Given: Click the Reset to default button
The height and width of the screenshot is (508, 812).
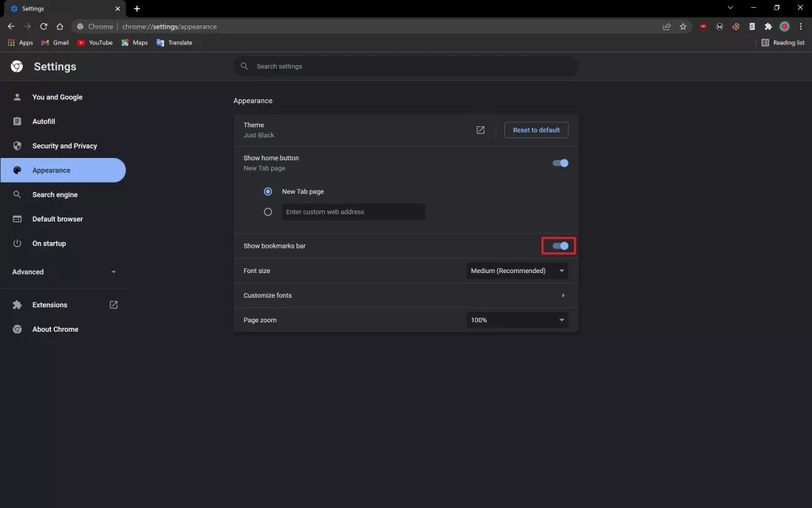Looking at the screenshot, I should click(536, 129).
